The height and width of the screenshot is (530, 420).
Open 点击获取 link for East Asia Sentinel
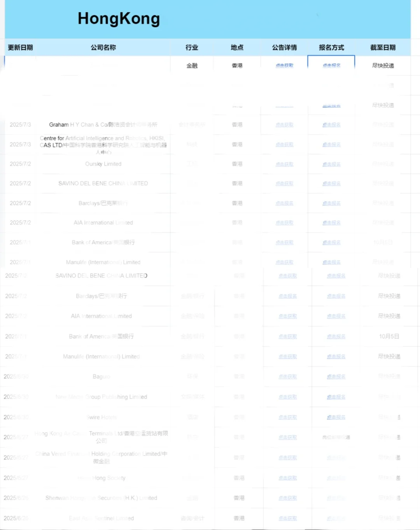point(288,518)
